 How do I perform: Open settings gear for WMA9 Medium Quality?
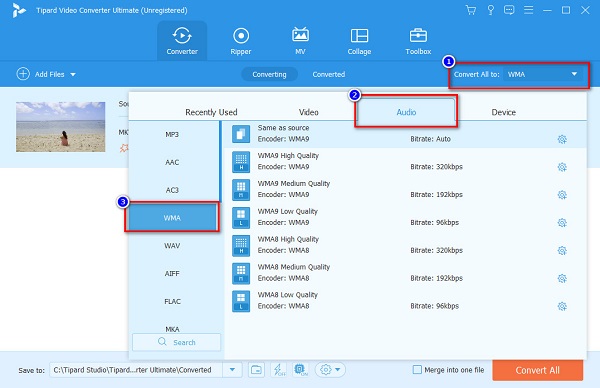[562, 195]
